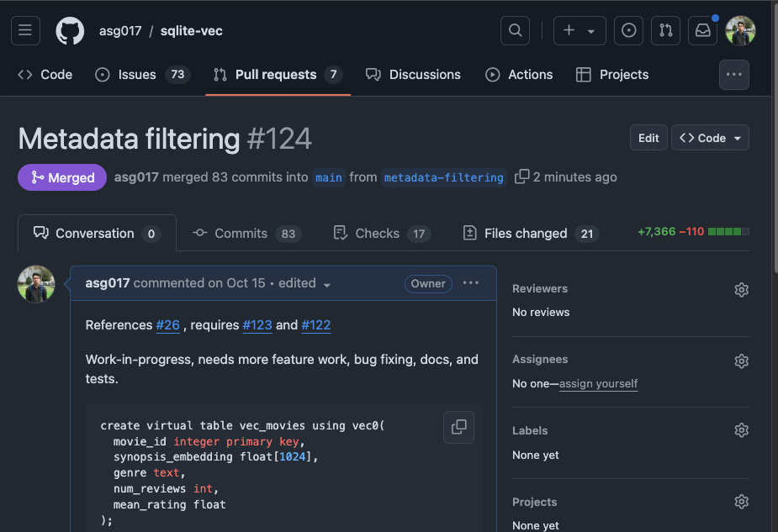This screenshot has height=532, width=778.
Task: Open pull requests icon in header
Action: [665, 31]
